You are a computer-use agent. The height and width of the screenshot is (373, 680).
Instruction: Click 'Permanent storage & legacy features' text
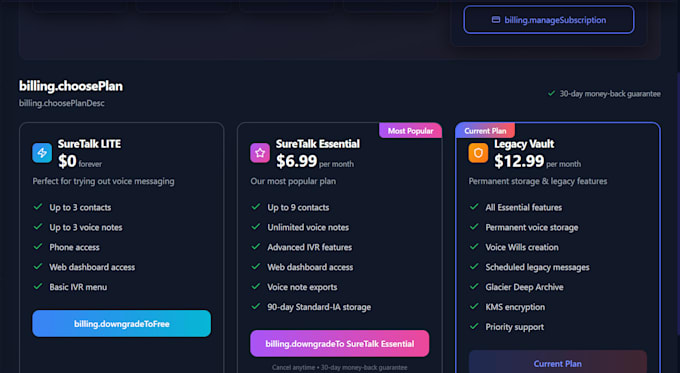pos(538,181)
